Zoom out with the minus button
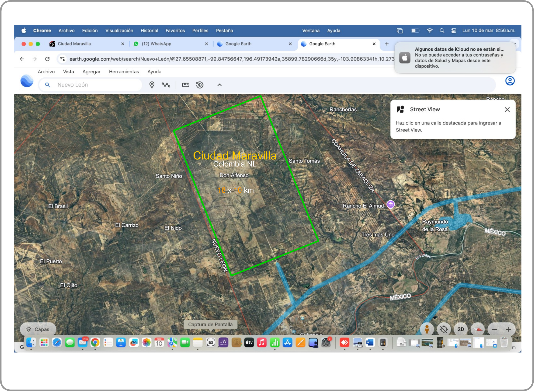The height and width of the screenshot is (392, 535). 495,329
